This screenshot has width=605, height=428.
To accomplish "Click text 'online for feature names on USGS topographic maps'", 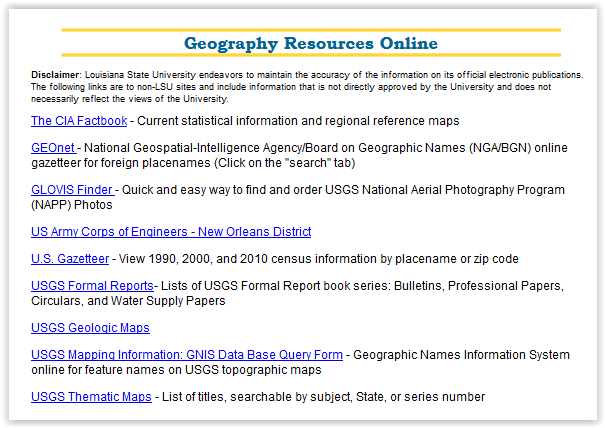I will 176,370.
